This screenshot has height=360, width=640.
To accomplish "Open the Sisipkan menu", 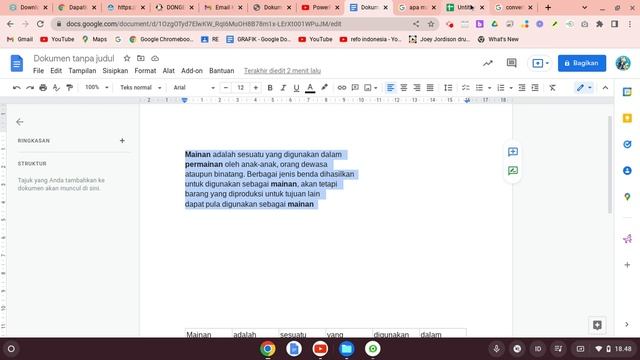I will pos(115,71).
